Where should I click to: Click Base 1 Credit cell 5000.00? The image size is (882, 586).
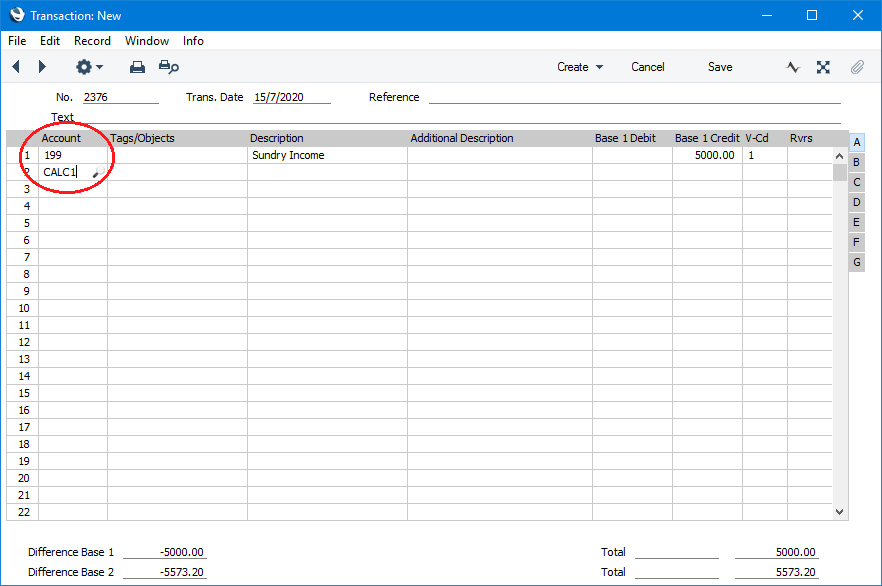click(x=707, y=155)
